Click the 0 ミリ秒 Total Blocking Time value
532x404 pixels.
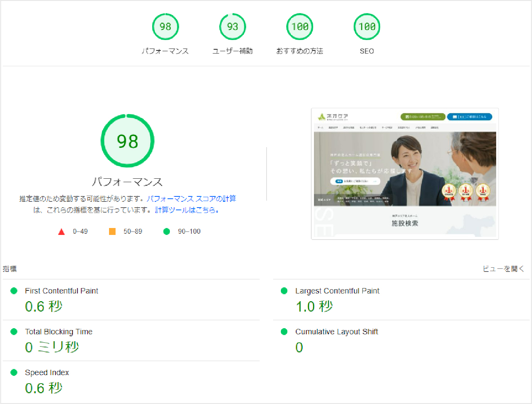click(52, 347)
